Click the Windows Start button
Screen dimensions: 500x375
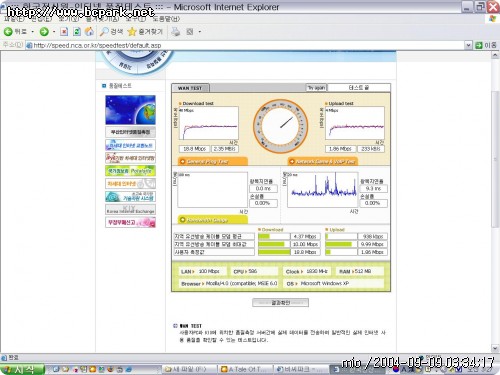pyautogui.click(x=22, y=369)
